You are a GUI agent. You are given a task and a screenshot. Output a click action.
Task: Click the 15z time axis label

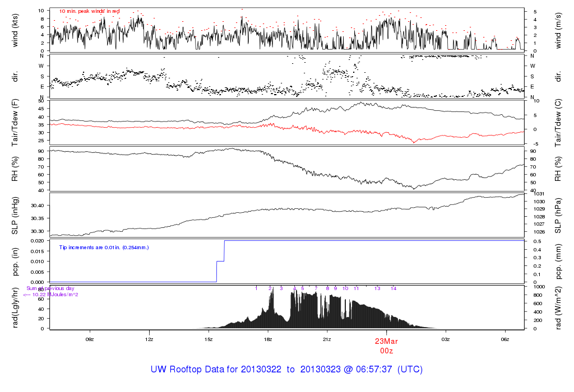click(x=209, y=339)
